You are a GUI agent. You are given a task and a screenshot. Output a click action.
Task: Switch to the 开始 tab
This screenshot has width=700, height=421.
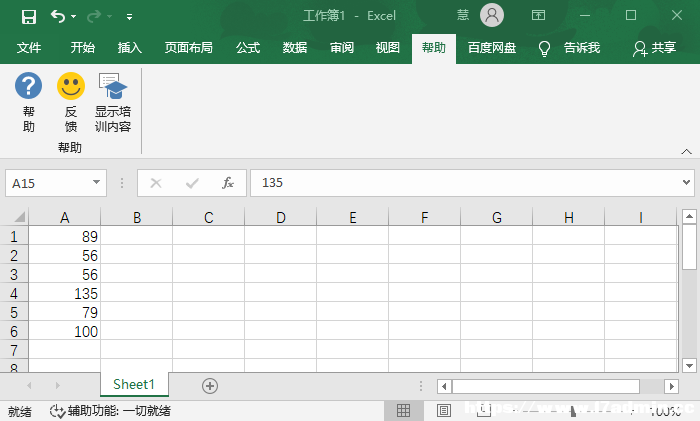[83, 48]
